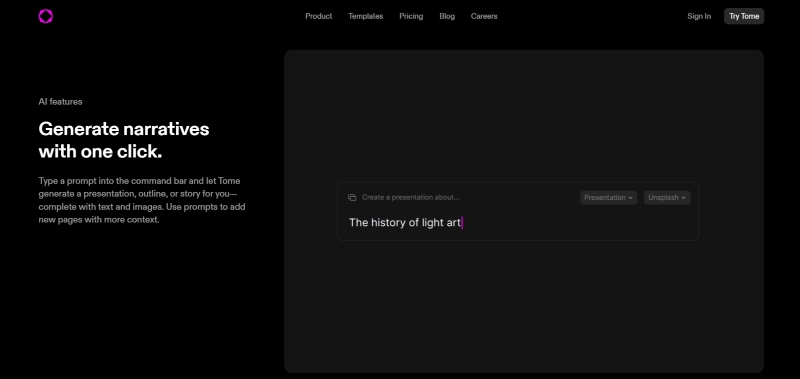The image size is (800, 379).
Task: Click the paragraph beginning 'Type a prompt into'
Action: [142, 200]
